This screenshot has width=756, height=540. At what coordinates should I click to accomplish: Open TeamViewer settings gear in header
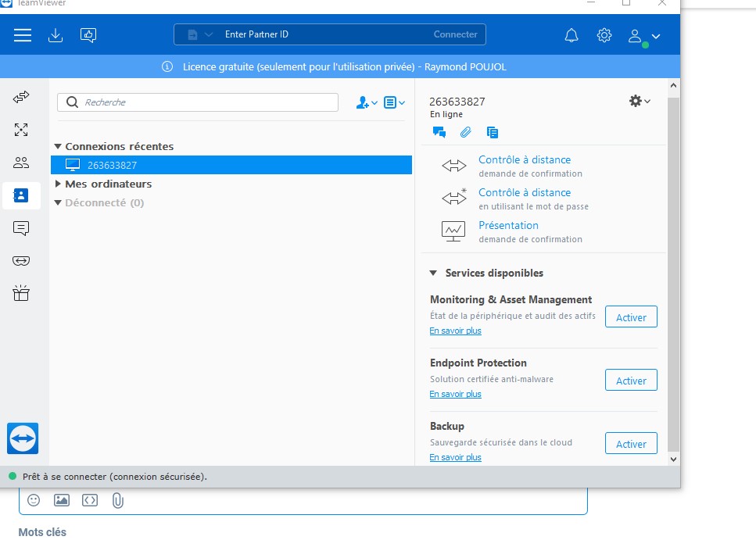[x=604, y=35]
